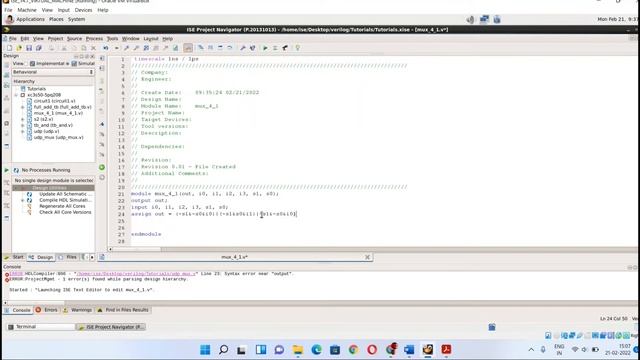Image resolution: width=640 pixels, height=360 pixels.
Task: Select udp_mux (udp_mux.v) in Hierarchy
Action: 58,138
